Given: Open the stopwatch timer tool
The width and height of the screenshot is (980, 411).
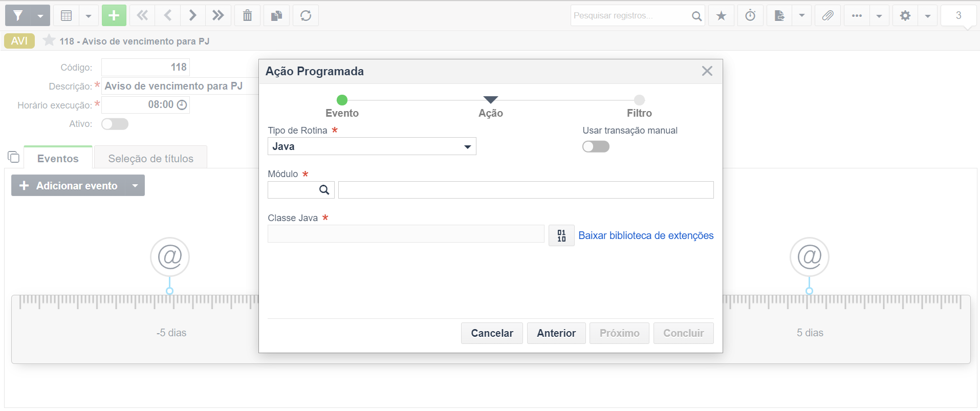Looking at the screenshot, I should point(750,16).
